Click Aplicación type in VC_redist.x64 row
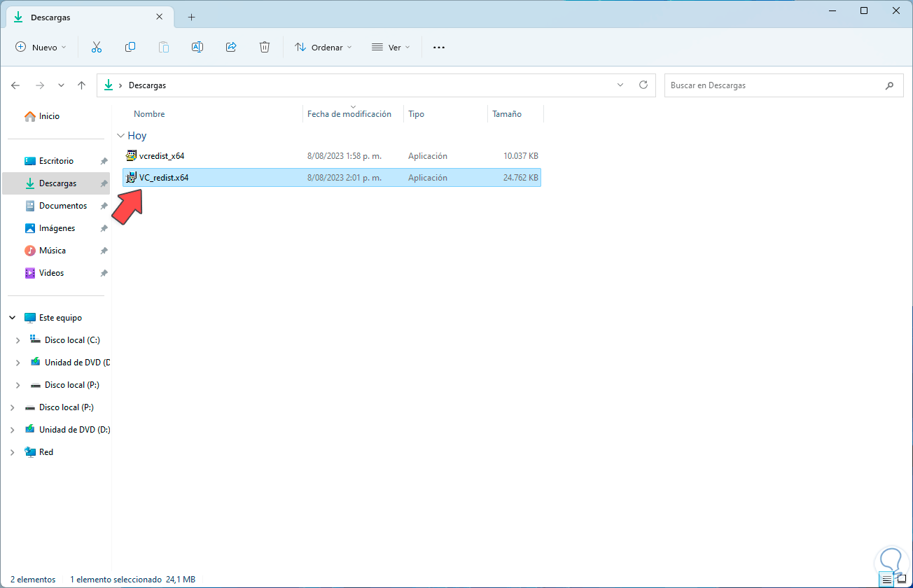The image size is (913, 588). point(428,178)
